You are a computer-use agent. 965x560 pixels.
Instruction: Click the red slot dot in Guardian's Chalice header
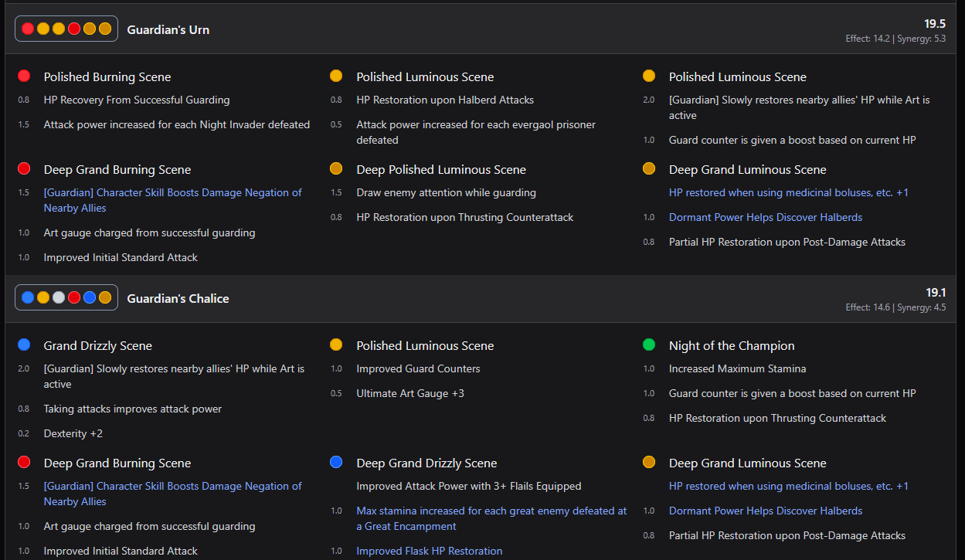tap(74, 297)
